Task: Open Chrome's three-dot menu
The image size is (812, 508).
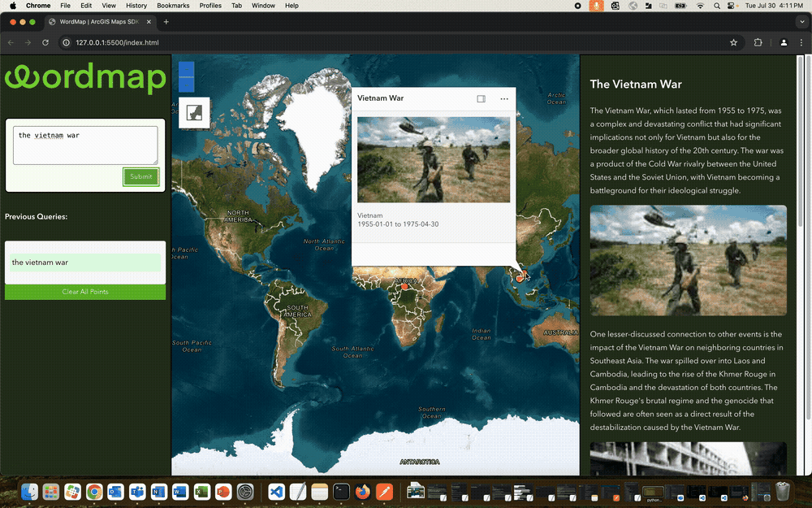Action: point(801,42)
